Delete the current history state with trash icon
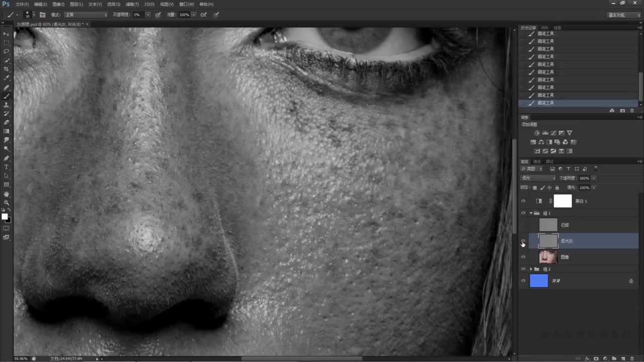This screenshot has width=644, height=362. (x=632, y=110)
